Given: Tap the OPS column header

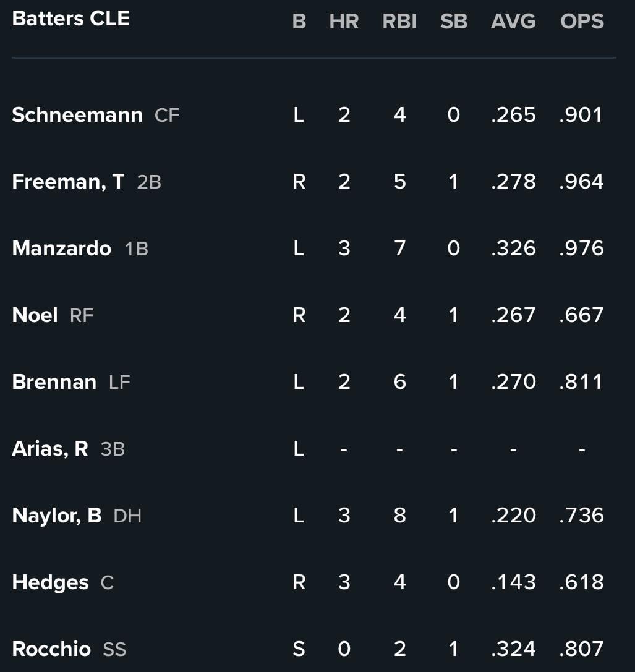Looking at the screenshot, I should tap(582, 22).
